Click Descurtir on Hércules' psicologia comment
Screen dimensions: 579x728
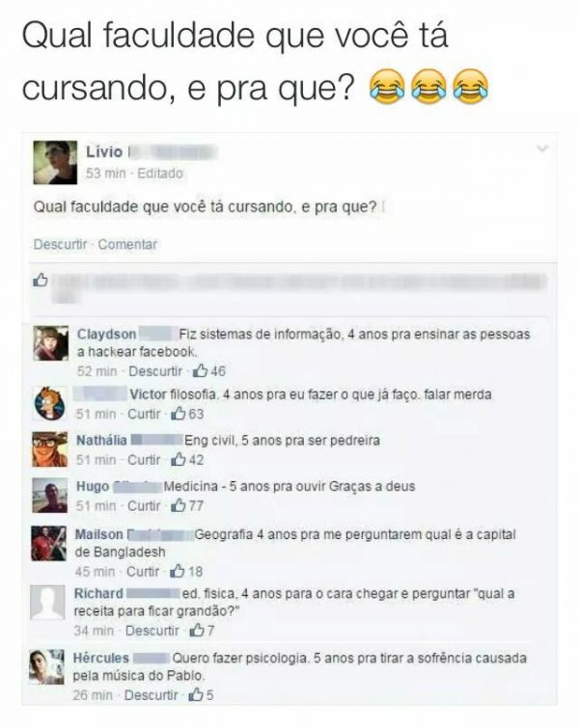(152, 695)
